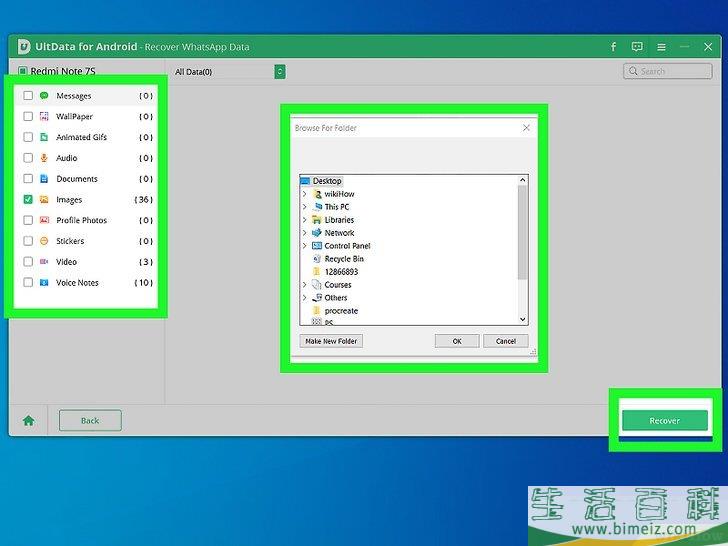
Task: Click the Voice Notes category icon
Action: click(44, 282)
